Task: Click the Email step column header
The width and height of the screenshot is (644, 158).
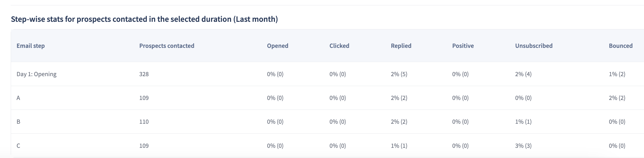Action: point(31,46)
